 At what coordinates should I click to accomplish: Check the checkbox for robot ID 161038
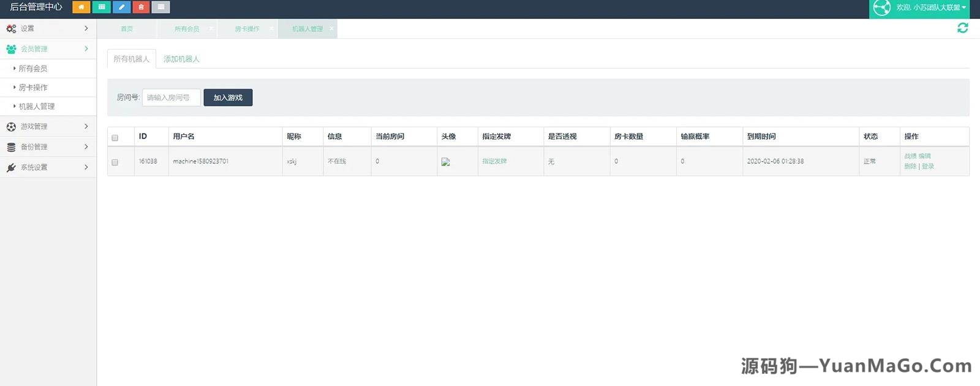pyautogui.click(x=115, y=162)
